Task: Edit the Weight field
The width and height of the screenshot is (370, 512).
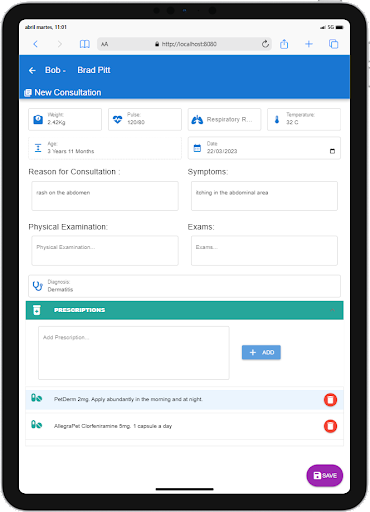Action: [65, 119]
